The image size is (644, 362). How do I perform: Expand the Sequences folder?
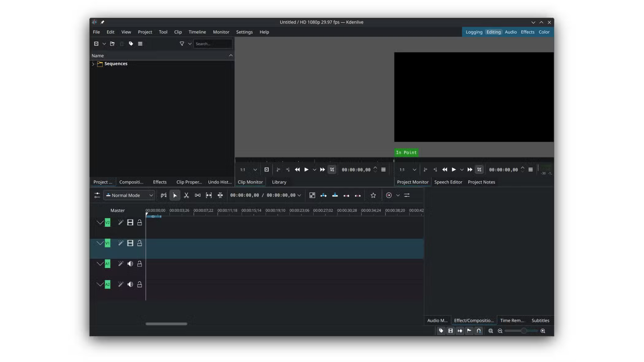pyautogui.click(x=93, y=64)
